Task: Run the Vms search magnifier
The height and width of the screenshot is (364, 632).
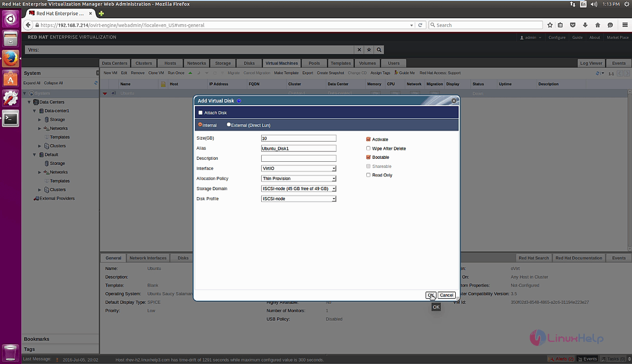Action: coord(379,50)
